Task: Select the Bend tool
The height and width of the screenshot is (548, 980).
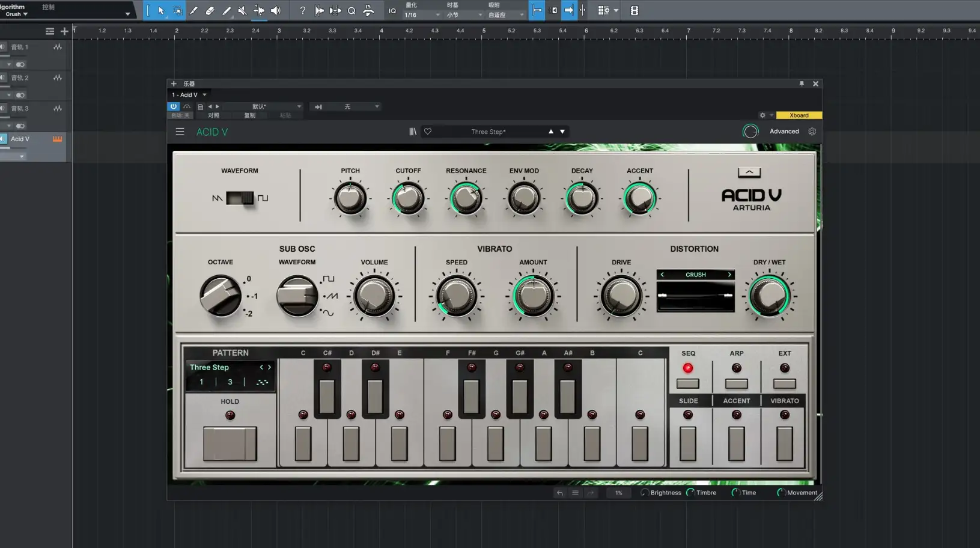Action: (x=259, y=10)
